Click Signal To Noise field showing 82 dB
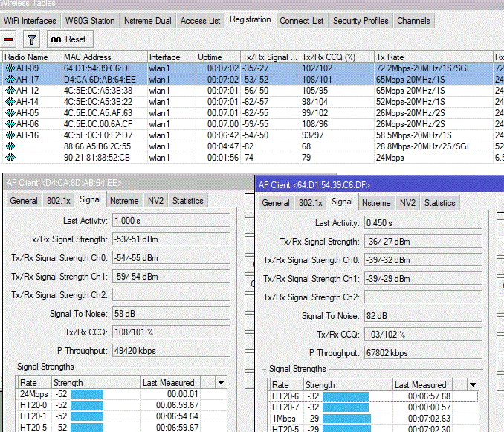The height and width of the screenshot is (432, 504). click(423, 316)
